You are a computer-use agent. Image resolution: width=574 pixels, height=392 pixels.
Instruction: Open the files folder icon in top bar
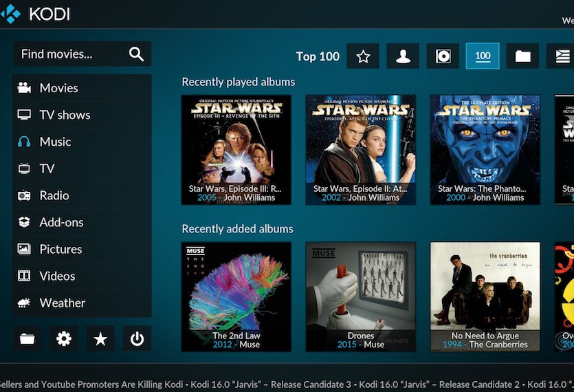(522, 56)
